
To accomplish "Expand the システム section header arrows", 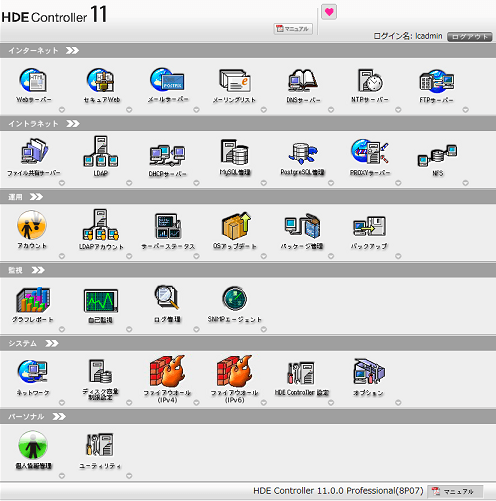I will [x=52, y=343].
